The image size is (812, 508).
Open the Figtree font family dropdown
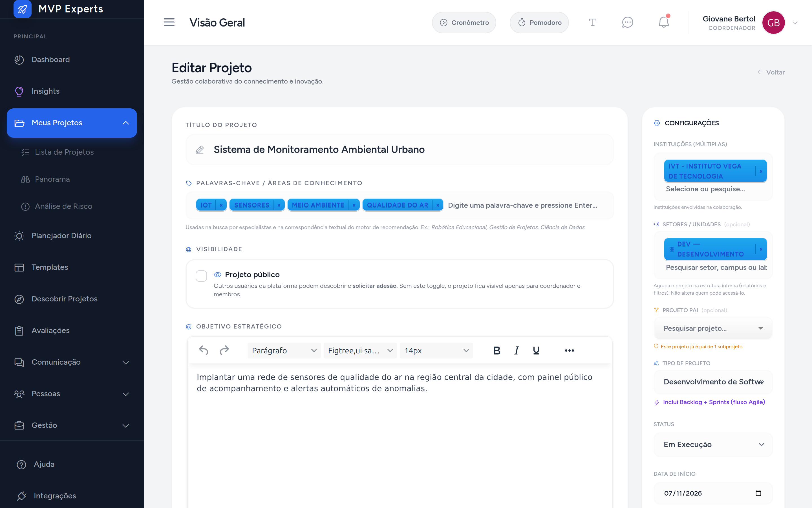click(360, 351)
